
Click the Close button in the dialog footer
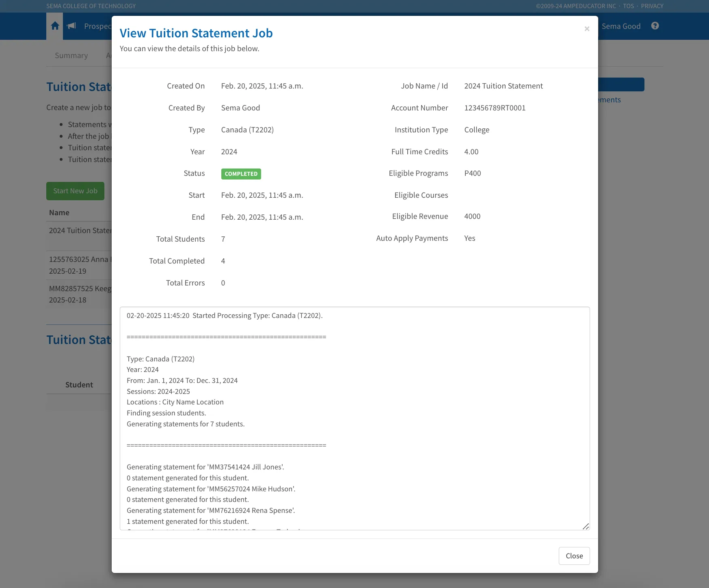point(574,556)
